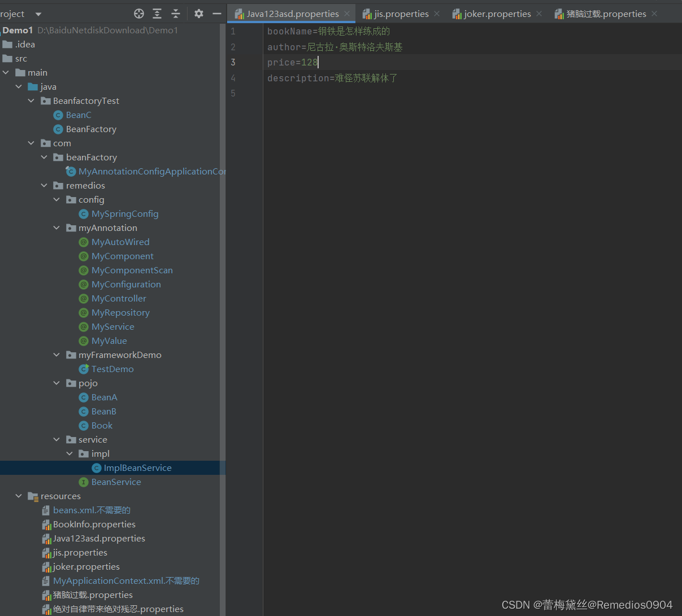Collapse the service package
682x616 pixels.
(x=57, y=439)
